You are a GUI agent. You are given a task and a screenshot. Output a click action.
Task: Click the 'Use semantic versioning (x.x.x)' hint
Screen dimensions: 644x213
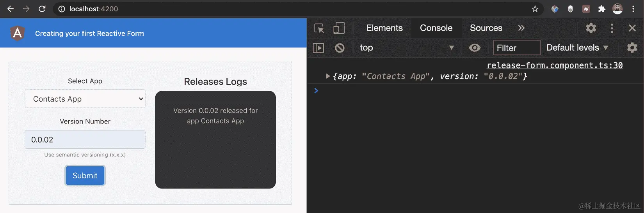coord(85,155)
